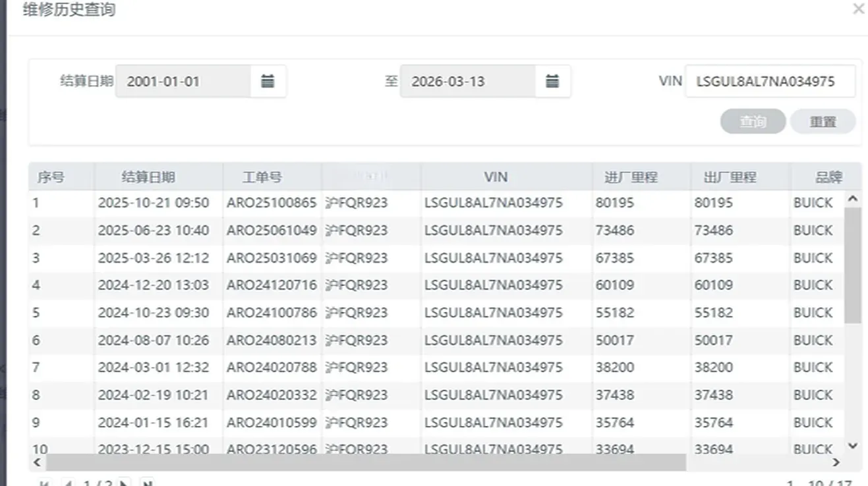
Task: Click the vertical scrollbar thumb
Action: pyautogui.click(x=852, y=265)
